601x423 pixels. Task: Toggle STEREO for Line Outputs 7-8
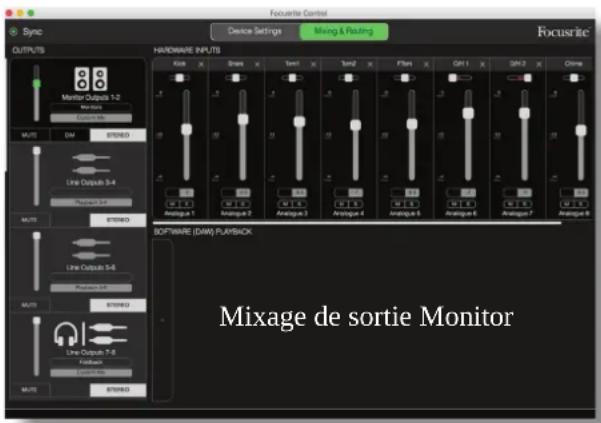118,390
